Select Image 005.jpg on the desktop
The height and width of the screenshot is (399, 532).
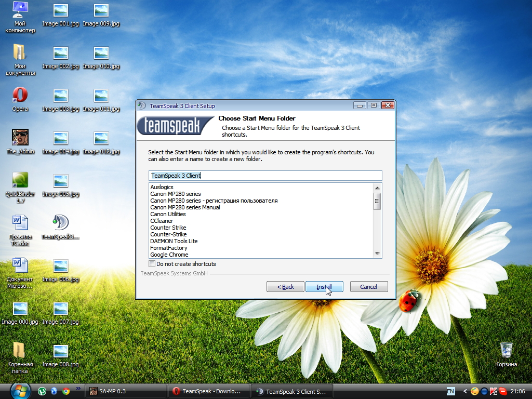(60, 185)
